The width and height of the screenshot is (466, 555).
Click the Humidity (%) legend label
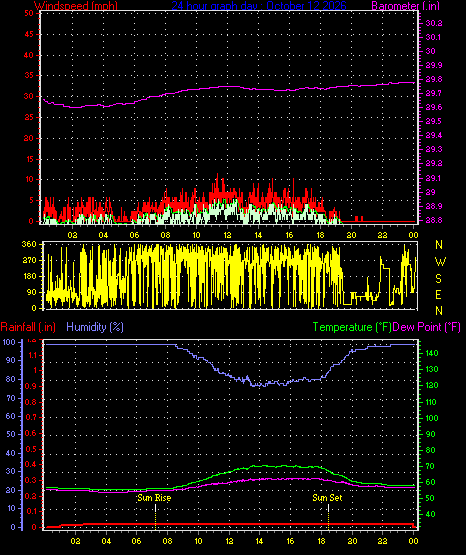coord(95,327)
